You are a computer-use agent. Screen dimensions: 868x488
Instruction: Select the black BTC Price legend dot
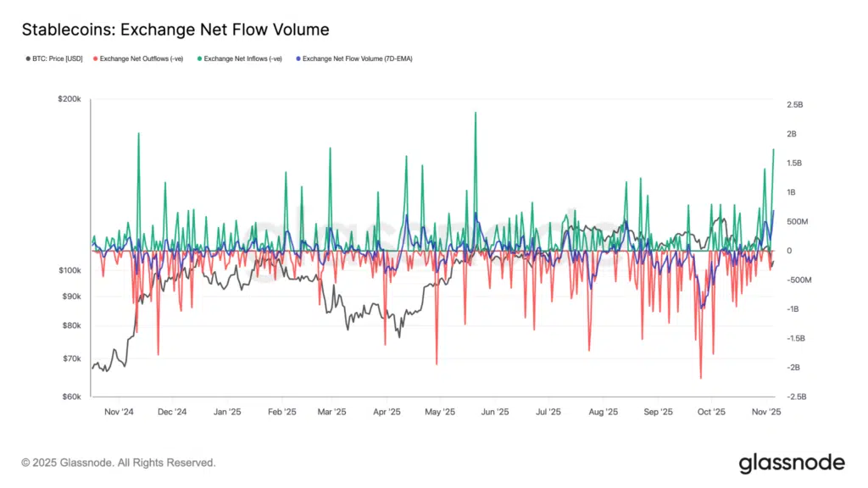pos(26,58)
